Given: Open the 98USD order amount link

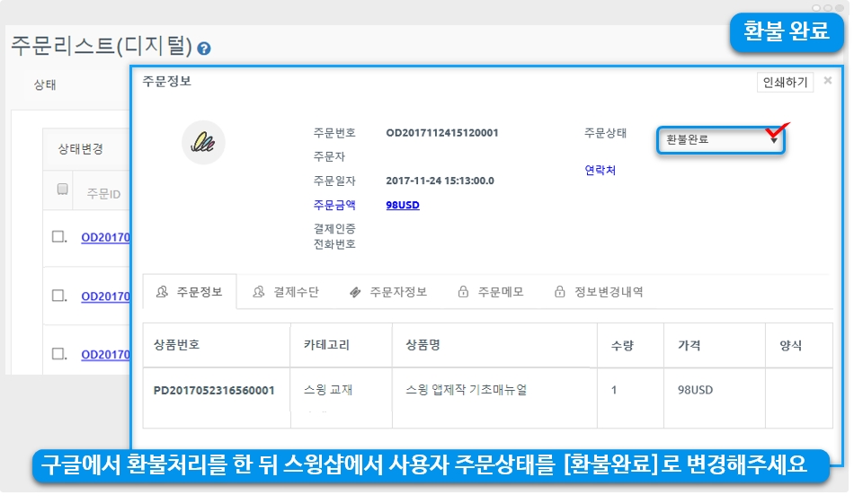Looking at the screenshot, I should pos(402,205).
